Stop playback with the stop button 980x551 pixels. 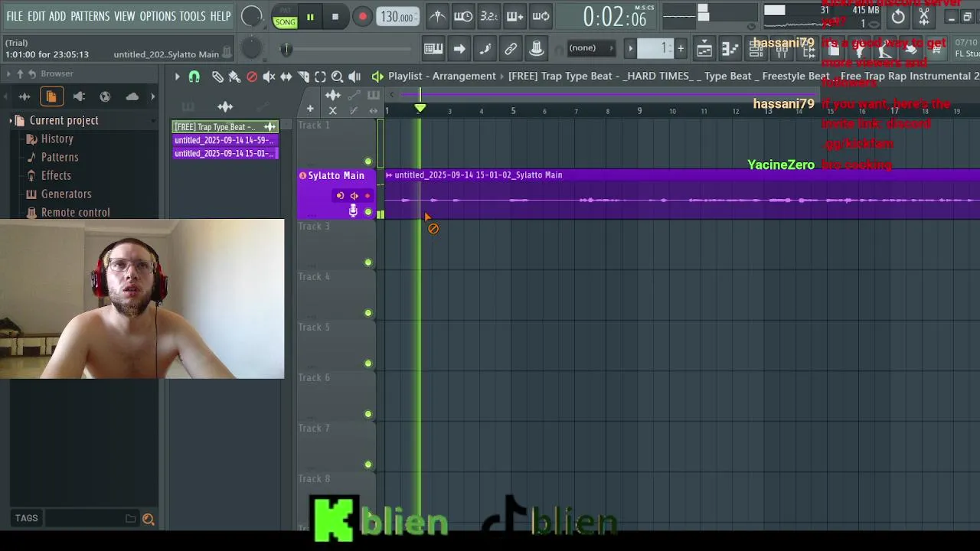click(x=335, y=17)
